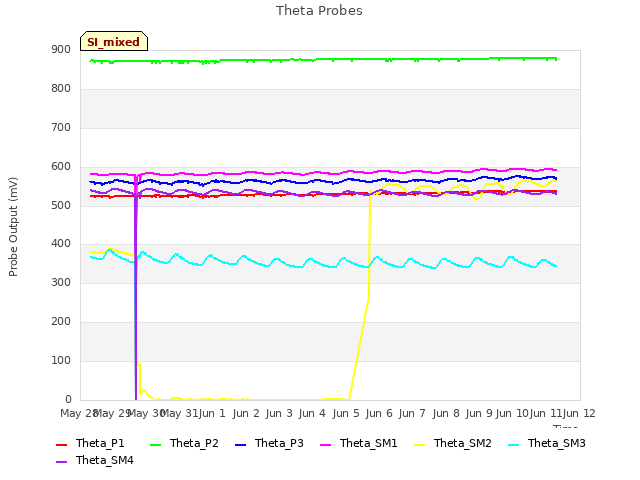Screen dimensions: 640x480
Task: Click the 300 y-axis tick label
Action: pos(61,283)
